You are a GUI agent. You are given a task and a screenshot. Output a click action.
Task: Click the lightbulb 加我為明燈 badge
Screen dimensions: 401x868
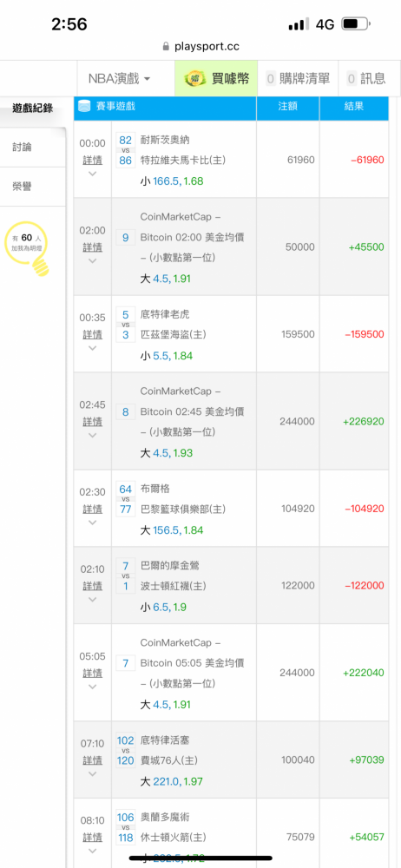tap(27, 250)
